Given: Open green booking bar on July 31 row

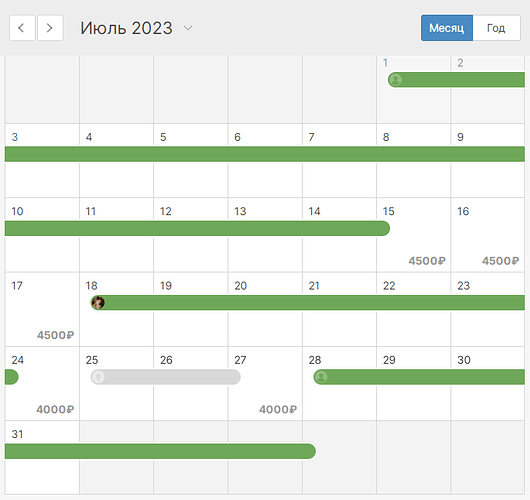Looking at the screenshot, I should click(160, 451).
